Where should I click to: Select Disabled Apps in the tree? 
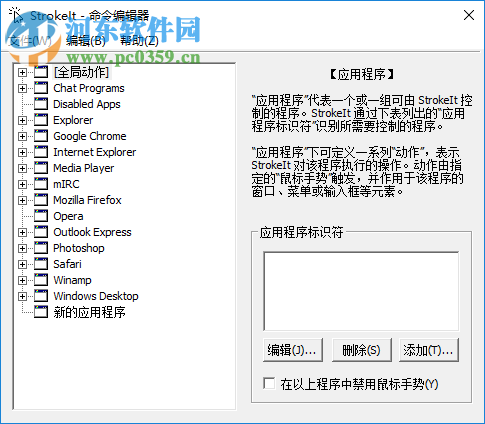87,104
